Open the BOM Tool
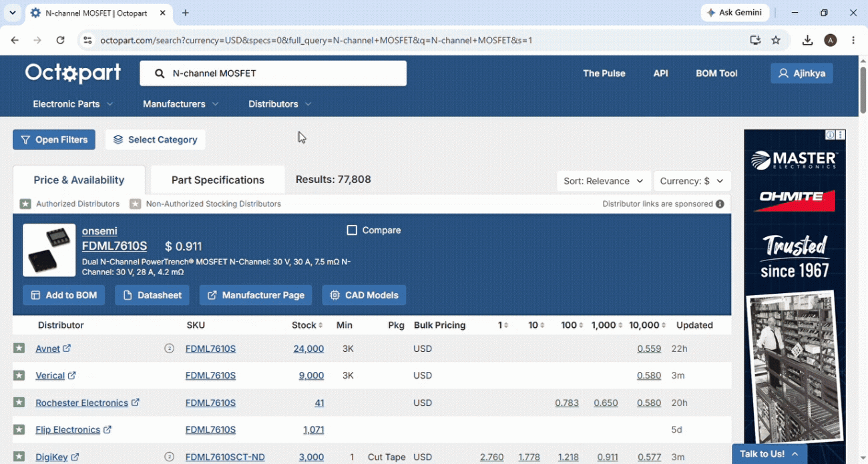868x464 pixels. (716, 73)
